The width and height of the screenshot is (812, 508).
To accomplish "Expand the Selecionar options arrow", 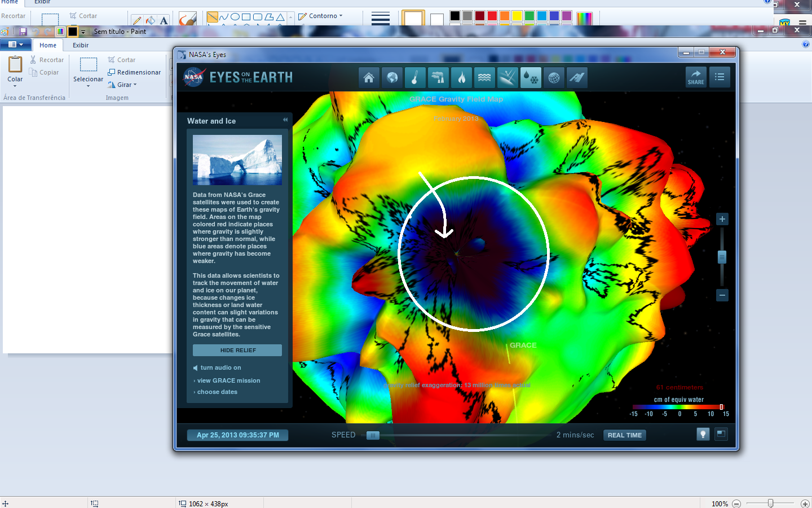I will pyautogui.click(x=88, y=86).
